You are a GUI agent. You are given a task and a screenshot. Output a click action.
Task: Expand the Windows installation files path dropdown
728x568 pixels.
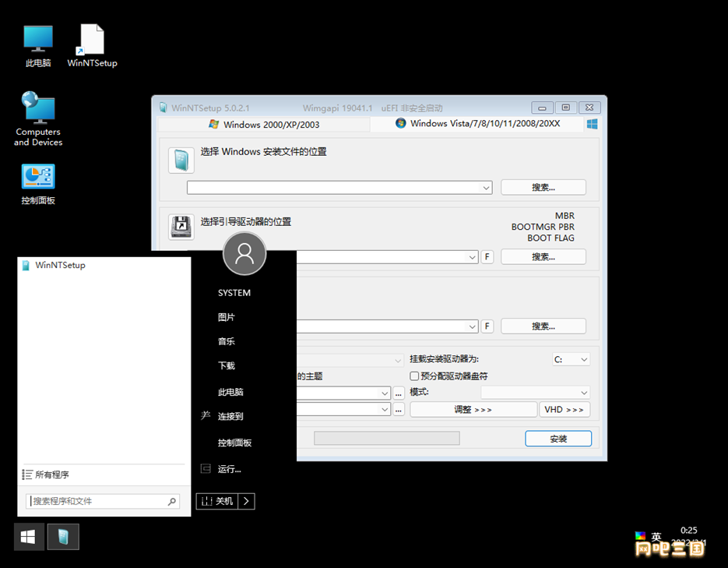tap(486, 188)
